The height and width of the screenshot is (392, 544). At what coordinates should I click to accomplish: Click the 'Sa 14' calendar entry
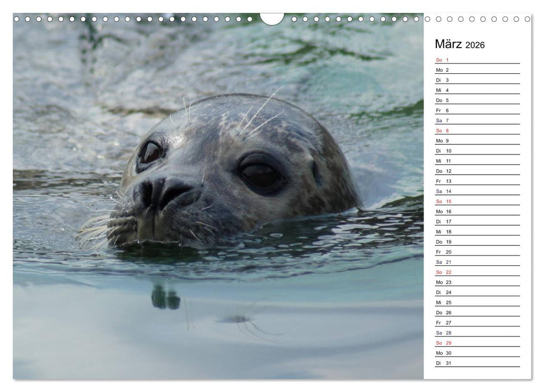tap(443, 191)
